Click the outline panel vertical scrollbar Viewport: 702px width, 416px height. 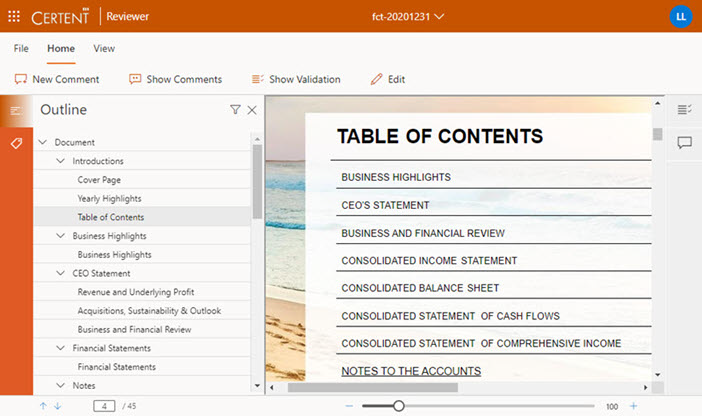(257, 181)
